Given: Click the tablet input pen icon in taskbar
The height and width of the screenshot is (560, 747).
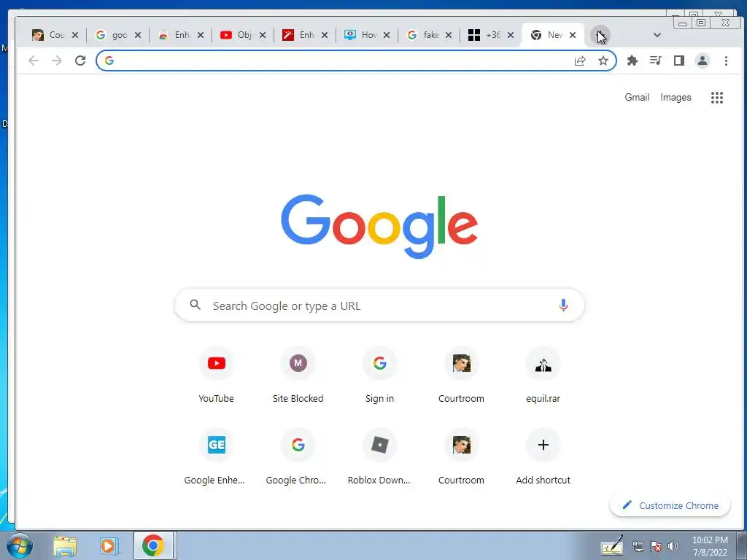Looking at the screenshot, I should (612, 545).
